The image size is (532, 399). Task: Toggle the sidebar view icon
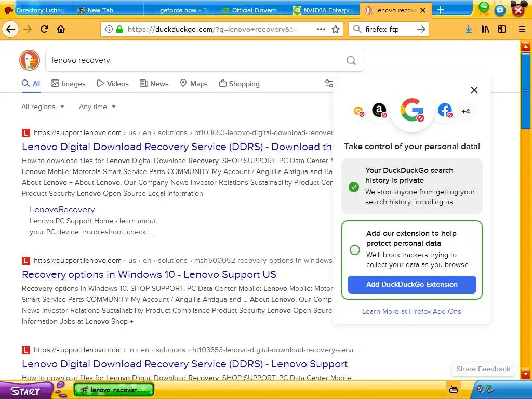point(502,29)
